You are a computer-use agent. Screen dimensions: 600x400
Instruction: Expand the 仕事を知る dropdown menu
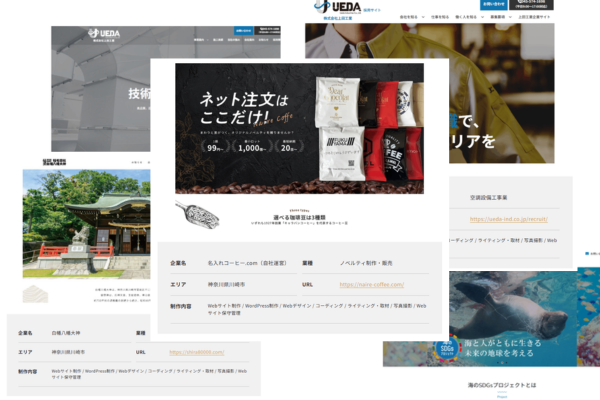click(x=442, y=17)
